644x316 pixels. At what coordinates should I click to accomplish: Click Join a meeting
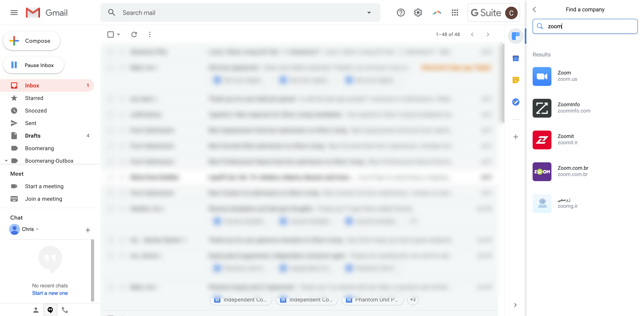click(44, 199)
